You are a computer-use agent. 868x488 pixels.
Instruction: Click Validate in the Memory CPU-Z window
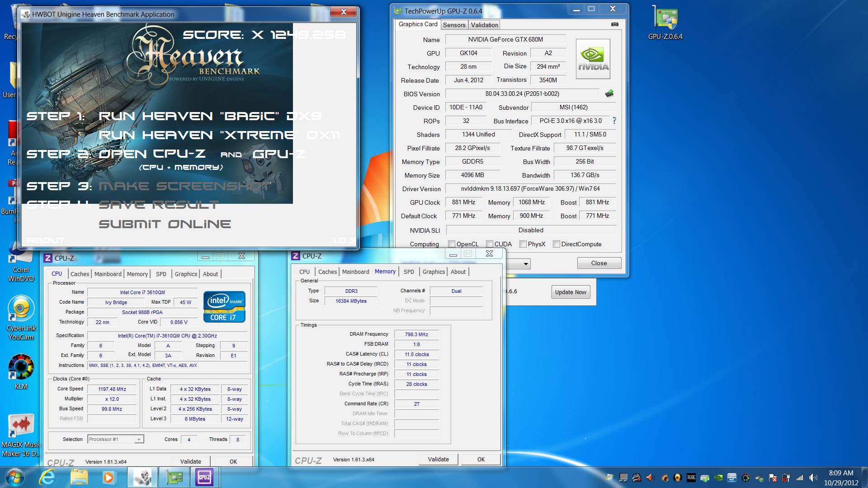coord(439,459)
